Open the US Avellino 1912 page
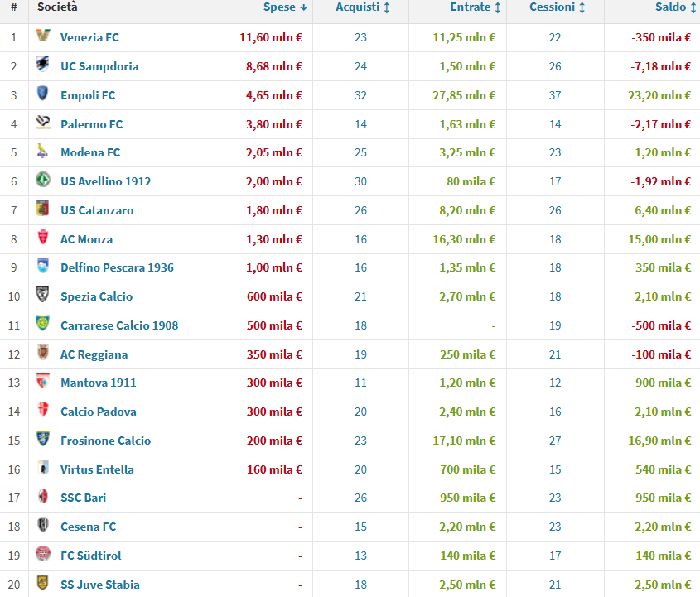 point(106,181)
